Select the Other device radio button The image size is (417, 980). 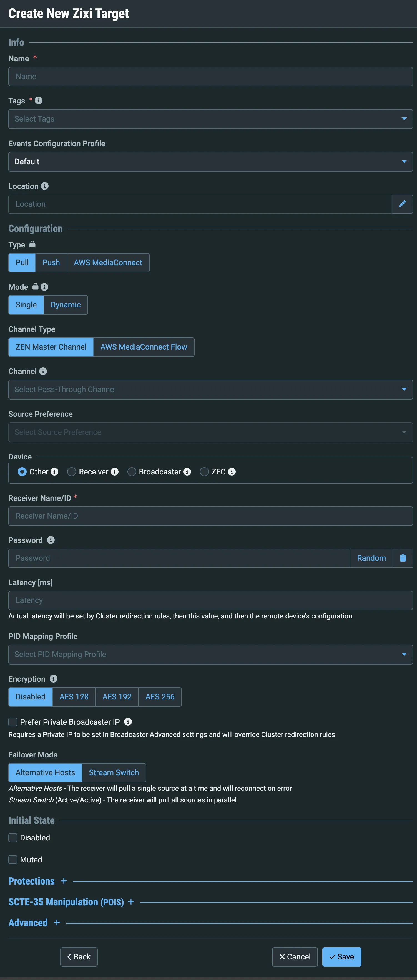click(x=22, y=472)
